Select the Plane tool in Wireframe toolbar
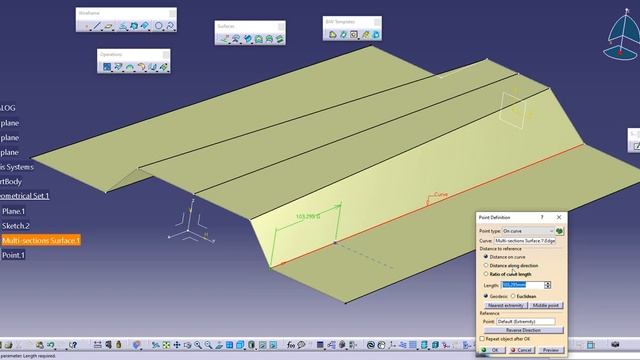Viewport: 640px width, 360px height. coord(109,27)
